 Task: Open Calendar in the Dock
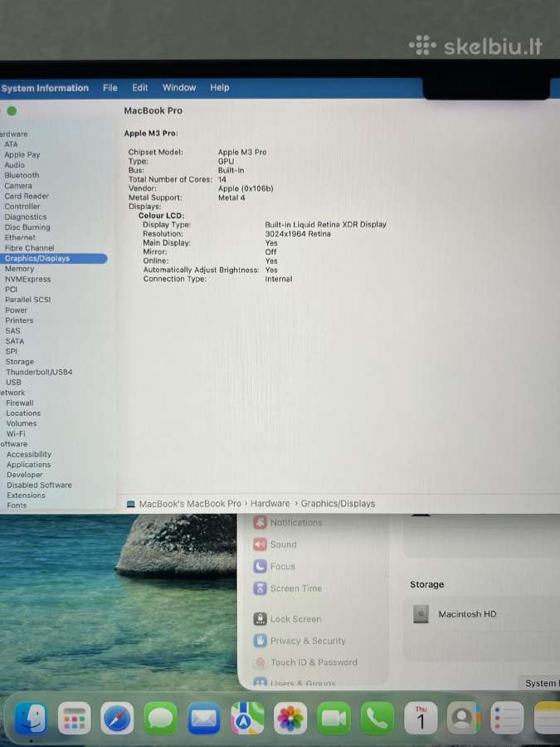[421, 718]
